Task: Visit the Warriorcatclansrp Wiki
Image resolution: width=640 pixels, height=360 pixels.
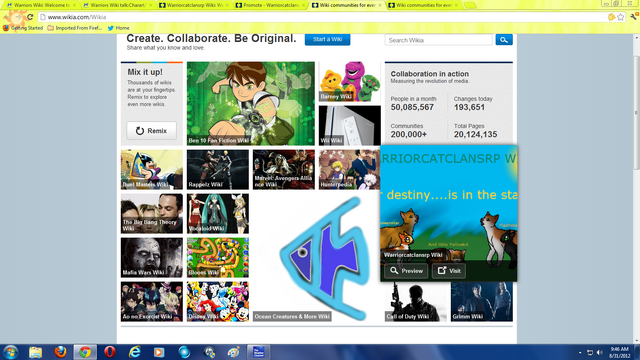Action: [449, 271]
